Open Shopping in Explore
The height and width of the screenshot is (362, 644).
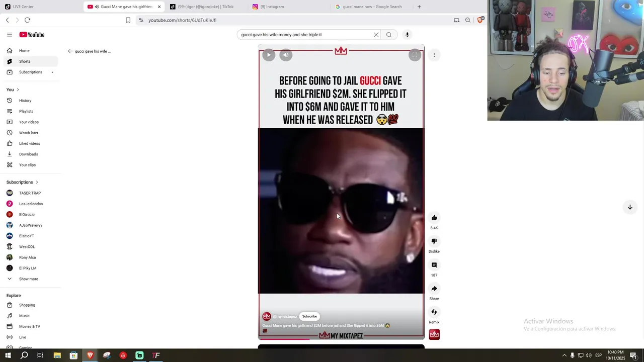31,305
